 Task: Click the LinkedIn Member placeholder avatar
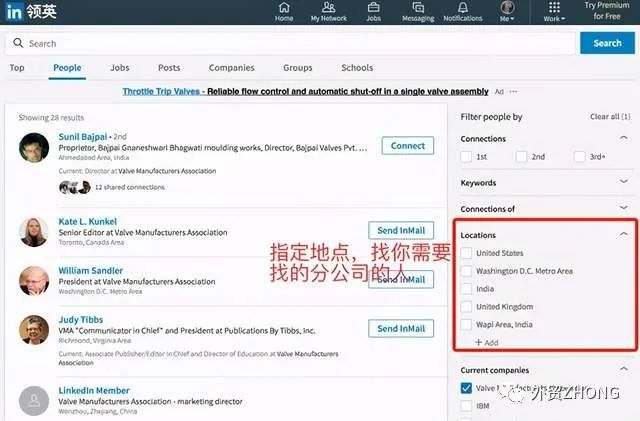(x=34, y=401)
